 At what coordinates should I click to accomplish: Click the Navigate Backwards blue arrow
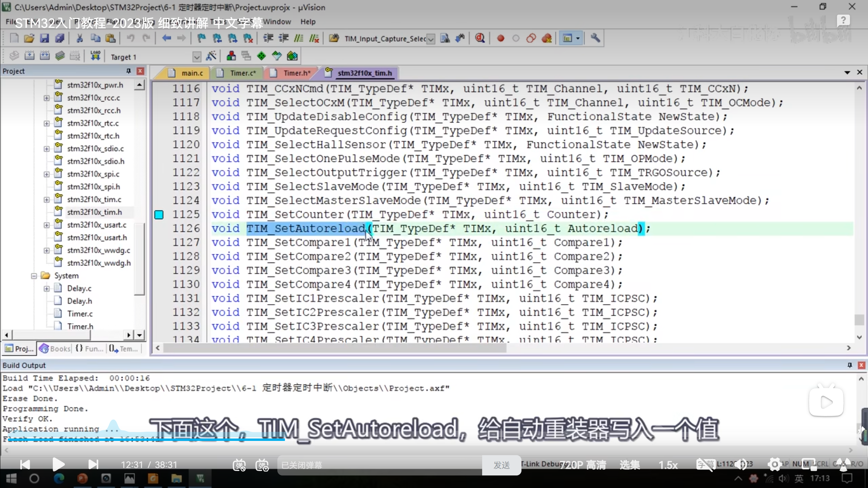pos(166,38)
